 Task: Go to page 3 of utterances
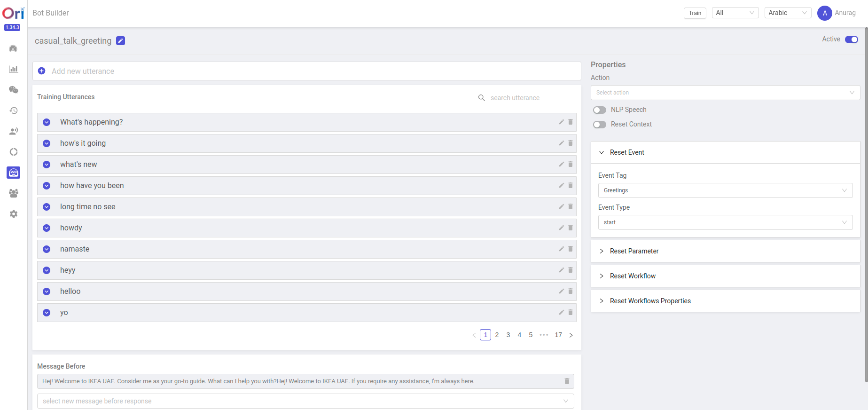(508, 335)
